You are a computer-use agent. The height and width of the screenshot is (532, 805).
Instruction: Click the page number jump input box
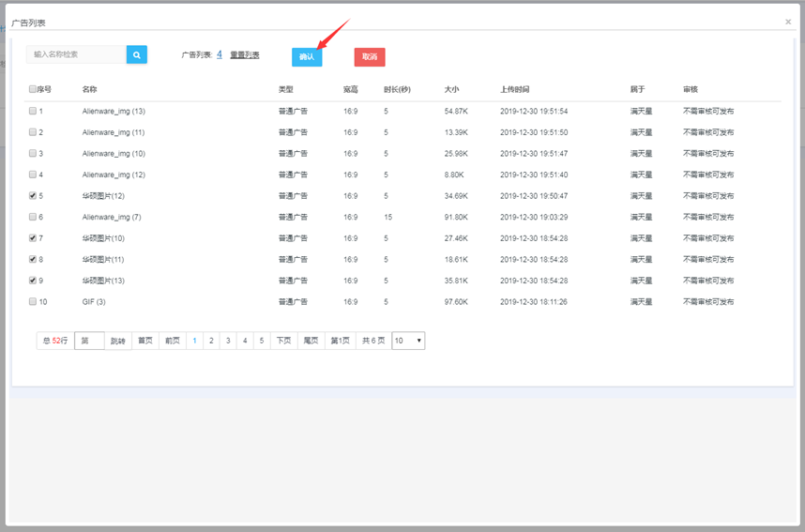pyautogui.click(x=89, y=341)
